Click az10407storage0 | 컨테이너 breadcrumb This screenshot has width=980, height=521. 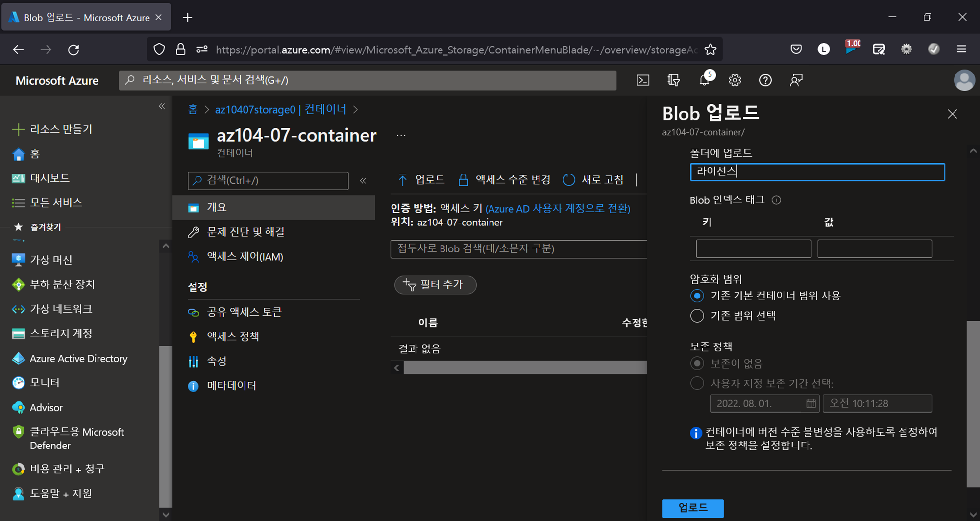click(281, 109)
